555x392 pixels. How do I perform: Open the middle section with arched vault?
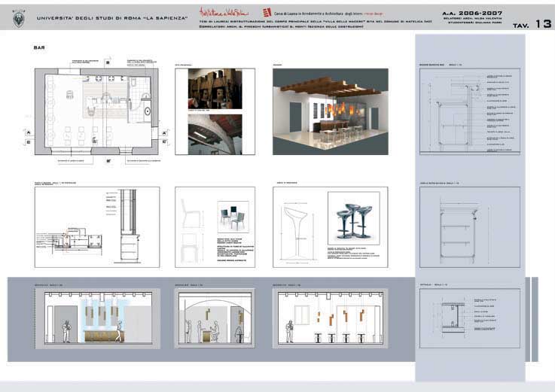click(x=215, y=319)
